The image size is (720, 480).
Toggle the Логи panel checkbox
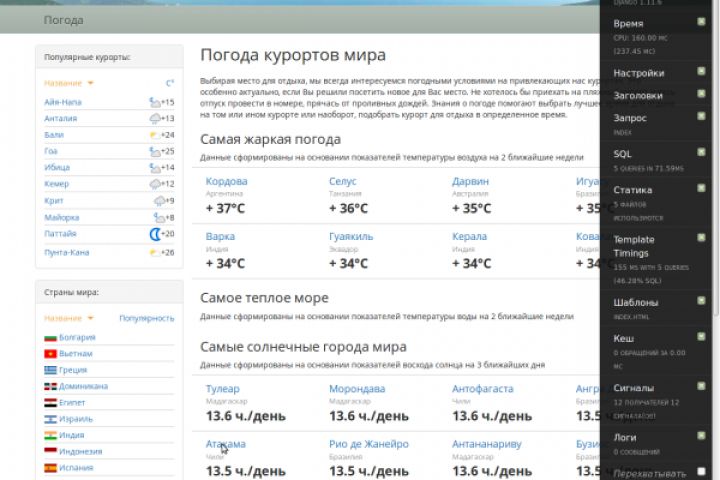tap(701, 435)
